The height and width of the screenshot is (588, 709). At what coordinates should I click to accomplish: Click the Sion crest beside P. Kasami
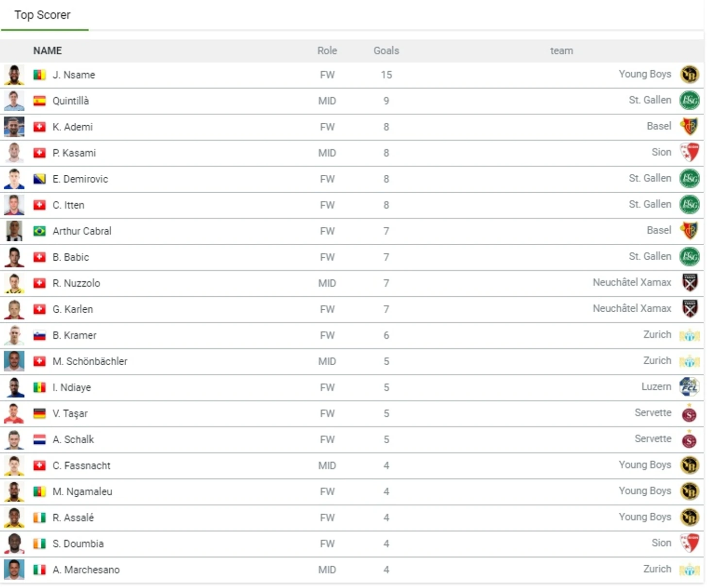coord(689,152)
